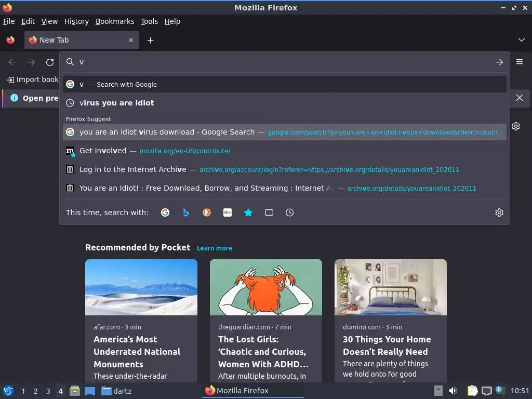Open the taskbar file manager icon
Image resolution: width=532 pixels, height=399 pixels.
tap(75, 391)
